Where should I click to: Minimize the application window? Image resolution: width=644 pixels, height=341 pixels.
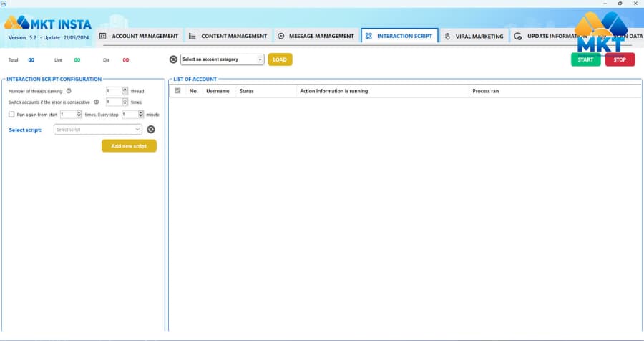(605, 4)
